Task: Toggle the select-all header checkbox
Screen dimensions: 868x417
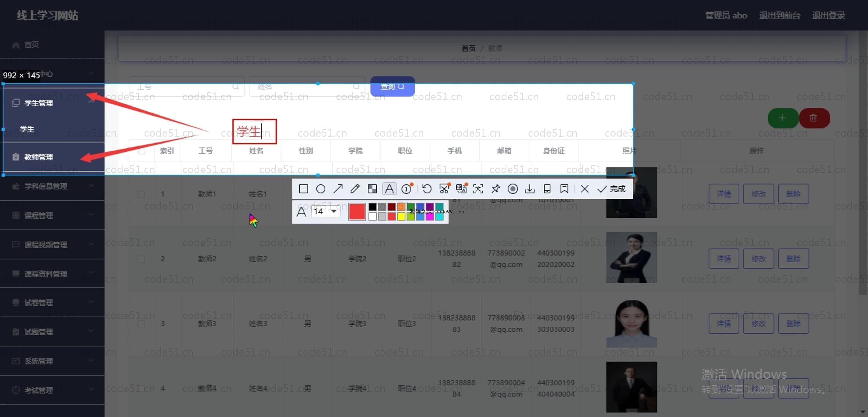Action: (142, 151)
